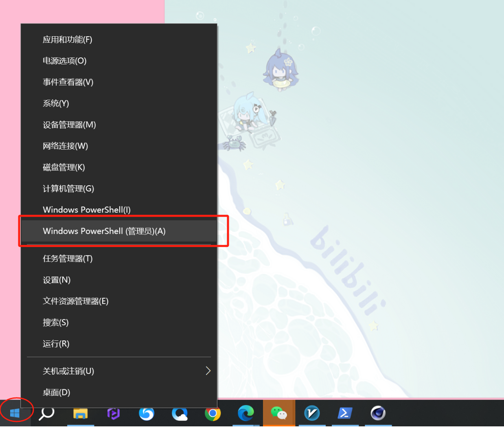Open 应用和功能(F) from the menu
Viewport: 504px width, 428px height.
tap(68, 40)
